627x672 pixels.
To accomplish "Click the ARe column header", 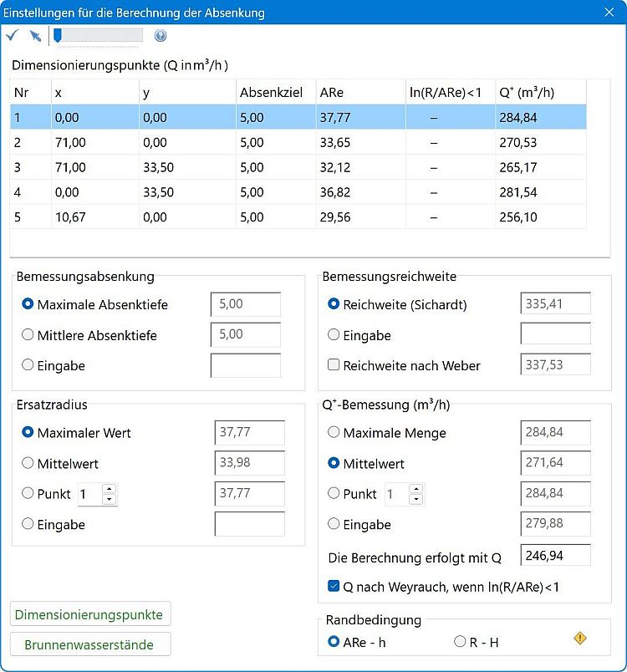I will (x=355, y=93).
